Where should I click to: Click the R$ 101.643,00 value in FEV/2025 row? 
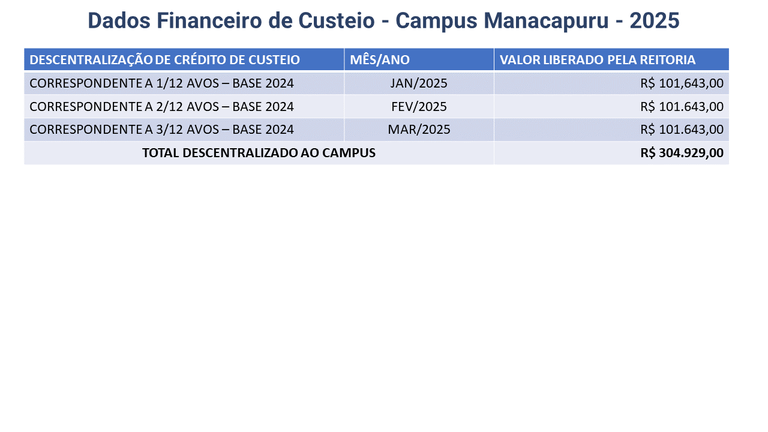pyautogui.click(x=682, y=106)
